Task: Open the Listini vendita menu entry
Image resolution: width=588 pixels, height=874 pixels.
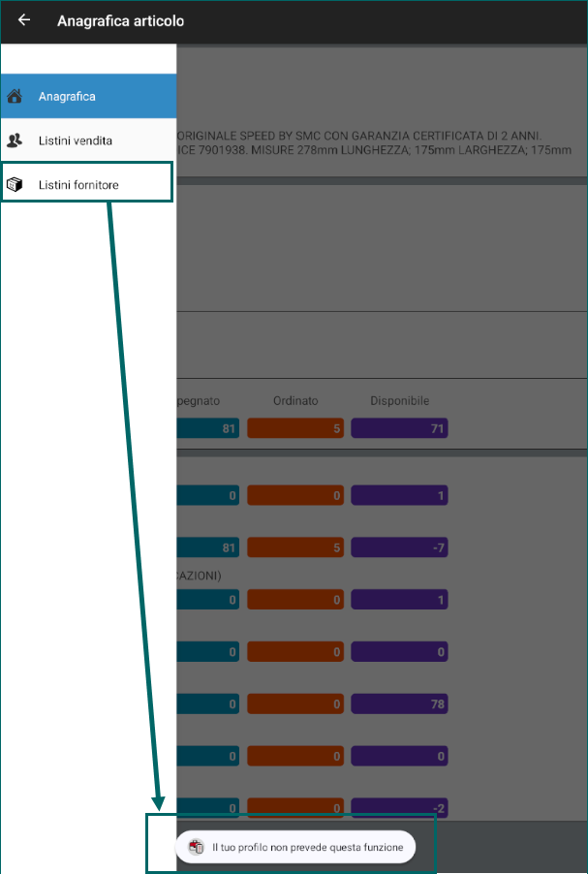Action: (88, 140)
